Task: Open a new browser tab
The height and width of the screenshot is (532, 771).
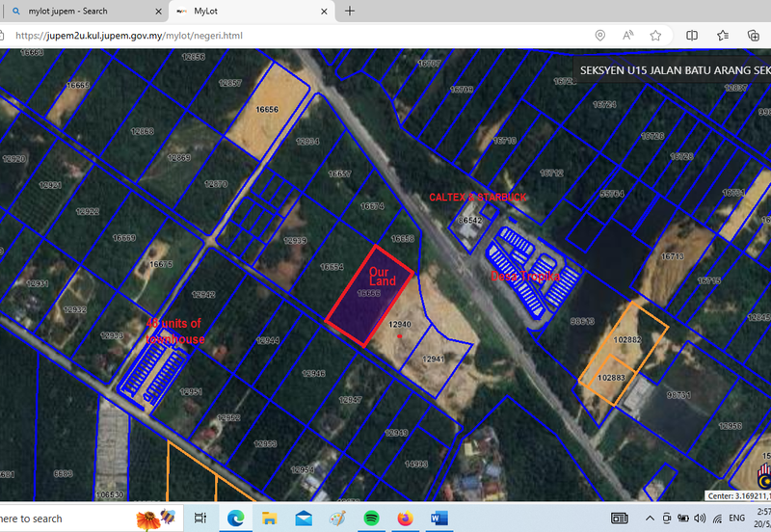Action: pos(350,11)
